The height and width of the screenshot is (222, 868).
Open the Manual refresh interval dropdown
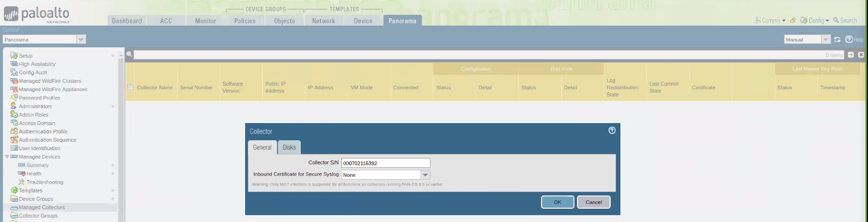point(826,39)
